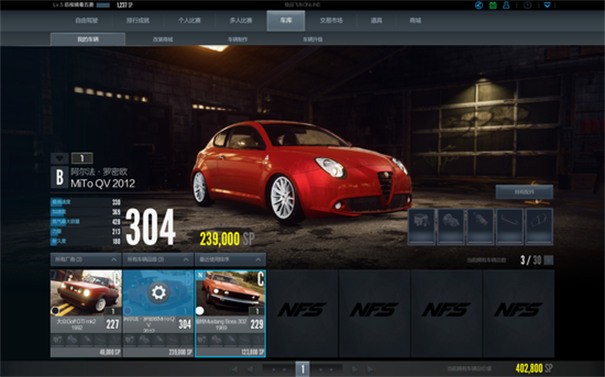Expand the 所有厂商 (3) manufacturer filter
This screenshot has width=605, height=377.
tap(86, 260)
